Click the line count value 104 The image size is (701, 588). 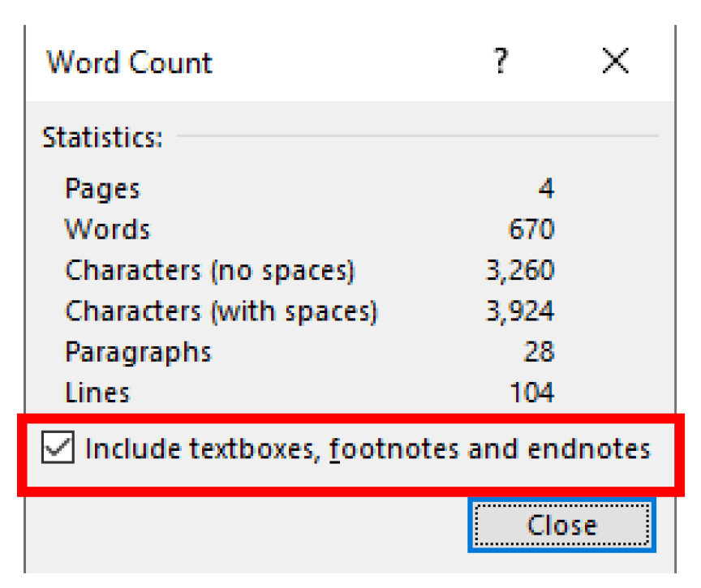pyautogui.click(x=532, y=393)
